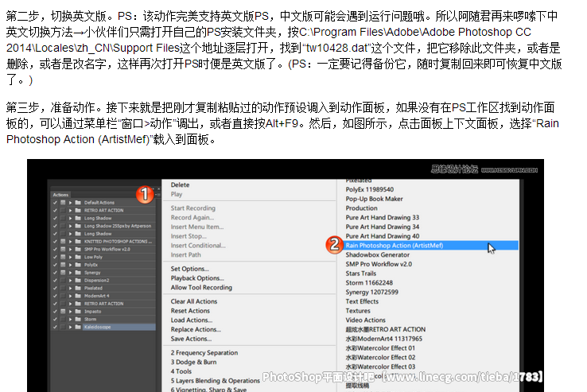Screen dimensions: 587x392
Task: Toggle dialog icon on Impasto row
Action: (63, 312)
